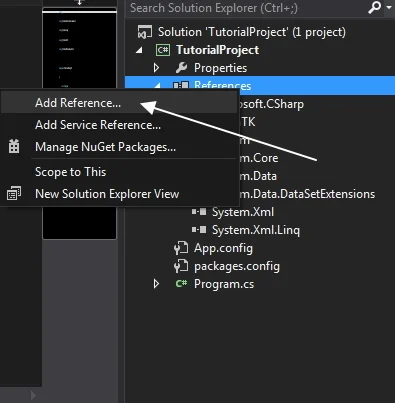Expand the Program.cs node arrow
The height and width of the screenshot is (403, 395).
coord(156,284)
